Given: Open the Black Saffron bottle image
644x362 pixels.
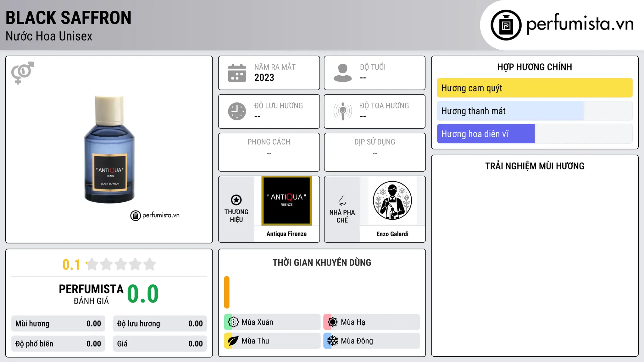Looking at the screenshot, I should coord(109,149).
